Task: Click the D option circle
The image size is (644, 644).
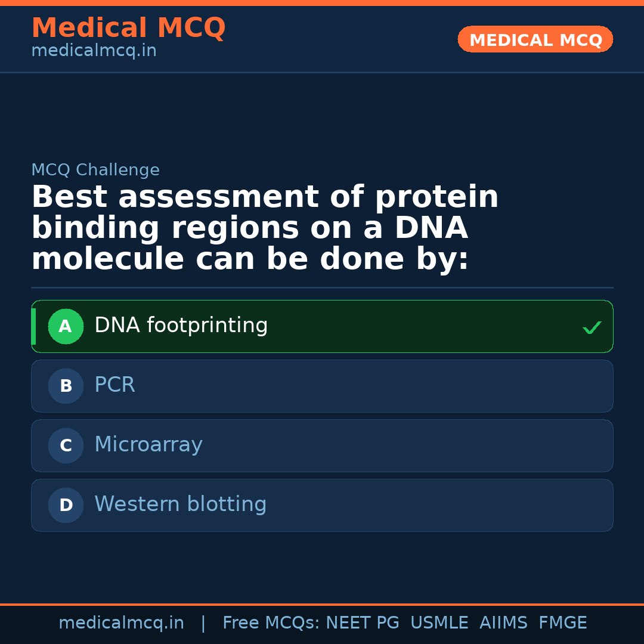Action: 66,505
